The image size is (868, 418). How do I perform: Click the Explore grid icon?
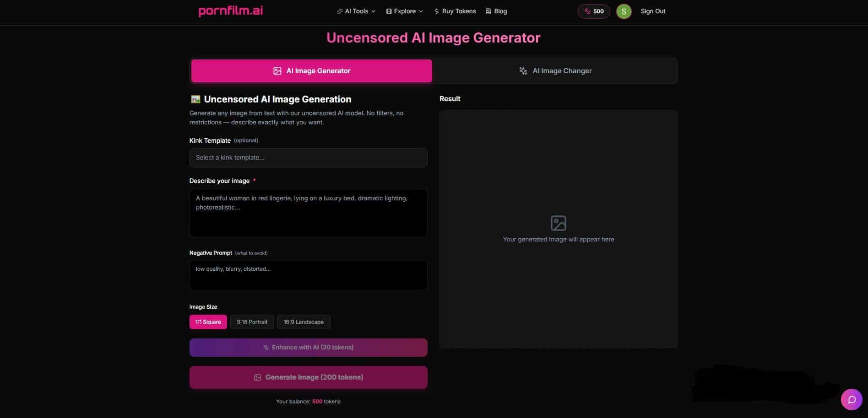point(389,11)
